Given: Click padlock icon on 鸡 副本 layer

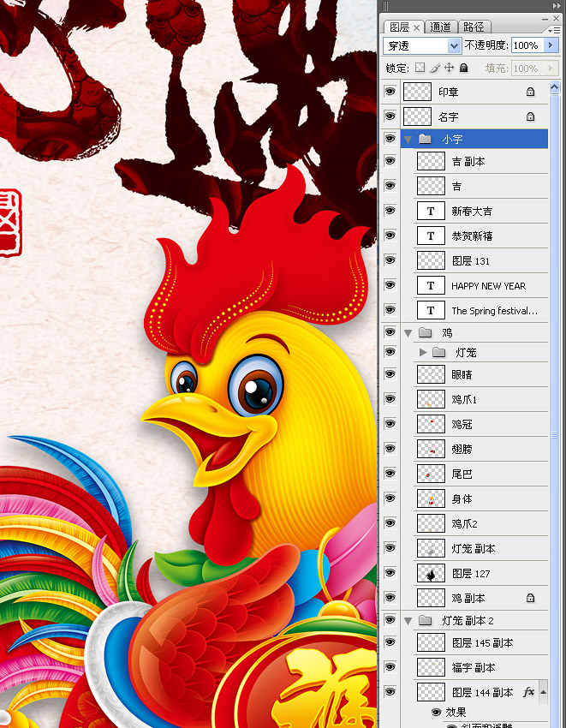Looking at the screenshot, I should [530, 598].
